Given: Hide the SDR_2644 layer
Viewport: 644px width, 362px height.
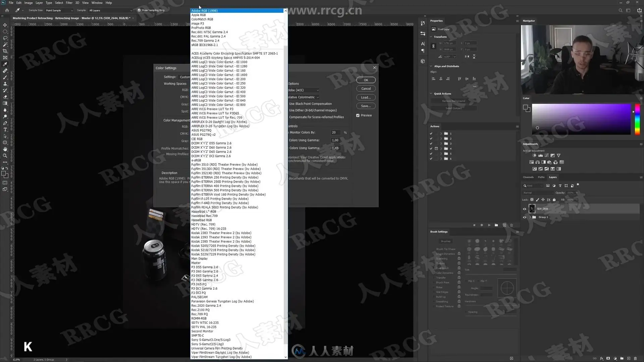Looking at the screenshot, I should [x=525, y=209].
